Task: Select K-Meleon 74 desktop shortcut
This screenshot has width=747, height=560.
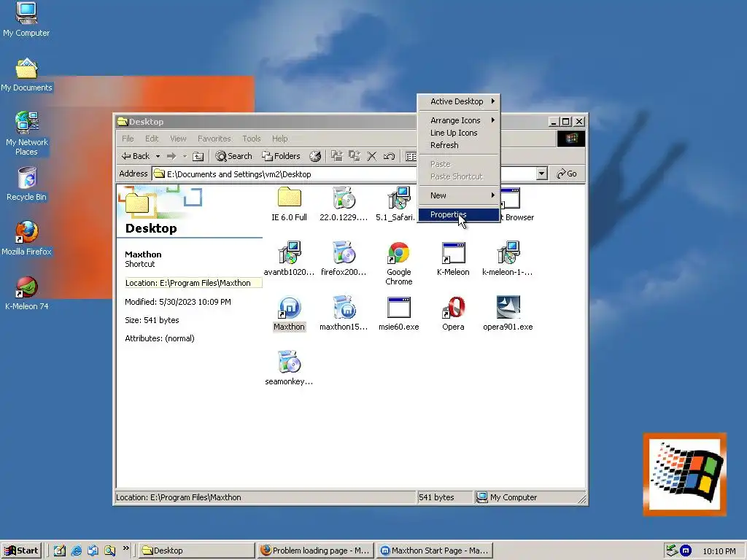Action: pyautogui.click(x=27, y=293)
